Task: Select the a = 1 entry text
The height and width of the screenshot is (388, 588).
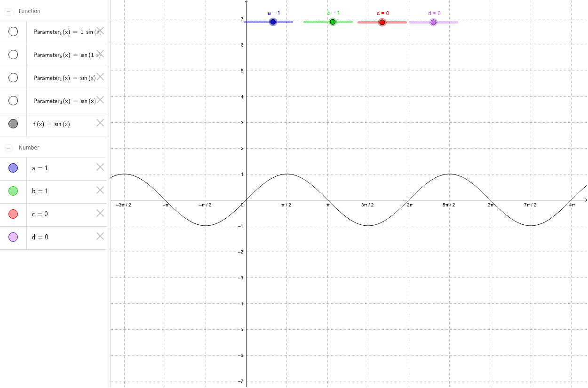Action: point(40,168)
